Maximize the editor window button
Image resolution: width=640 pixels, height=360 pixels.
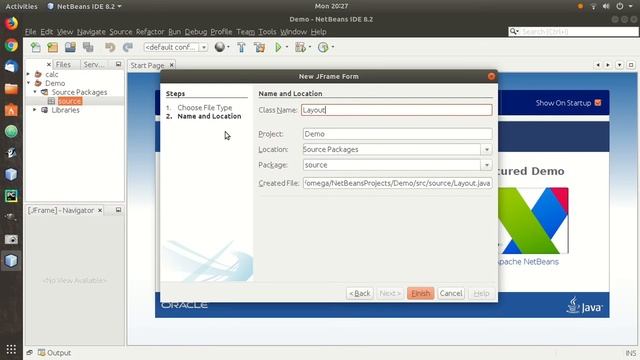[x=631, y=65]
